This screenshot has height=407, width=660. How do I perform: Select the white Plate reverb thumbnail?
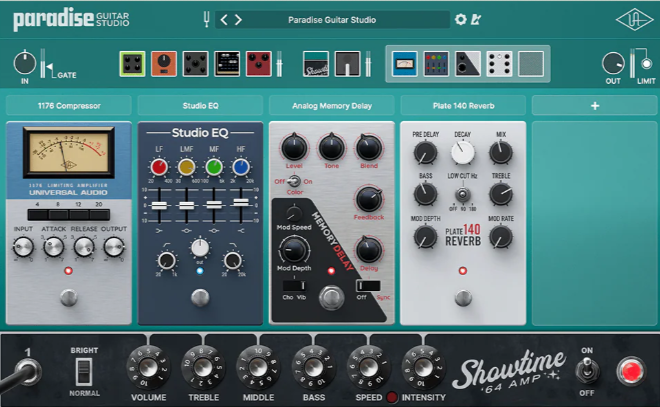point(499,64)
